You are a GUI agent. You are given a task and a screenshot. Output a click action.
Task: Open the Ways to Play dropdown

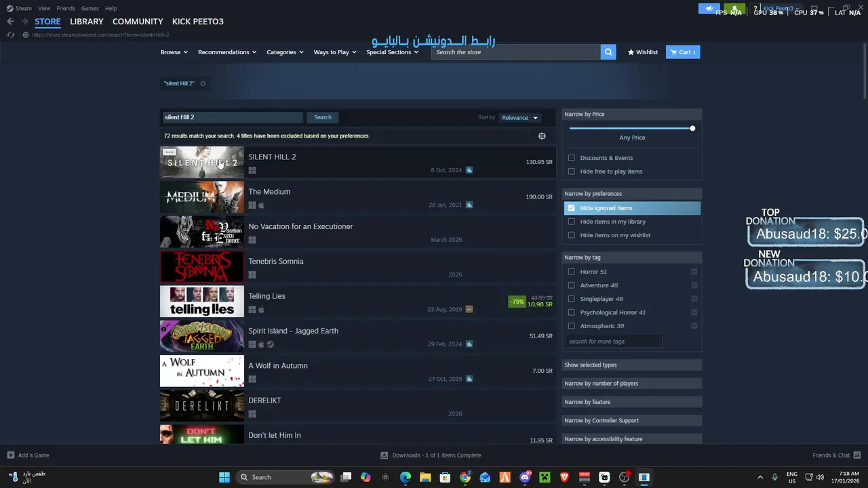tap(335, 52)
